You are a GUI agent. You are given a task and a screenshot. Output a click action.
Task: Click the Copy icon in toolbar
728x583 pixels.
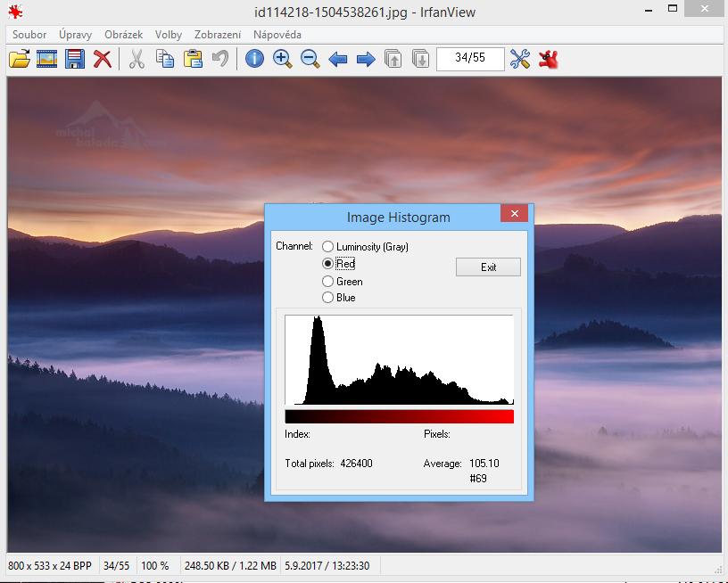coord(164,59)
